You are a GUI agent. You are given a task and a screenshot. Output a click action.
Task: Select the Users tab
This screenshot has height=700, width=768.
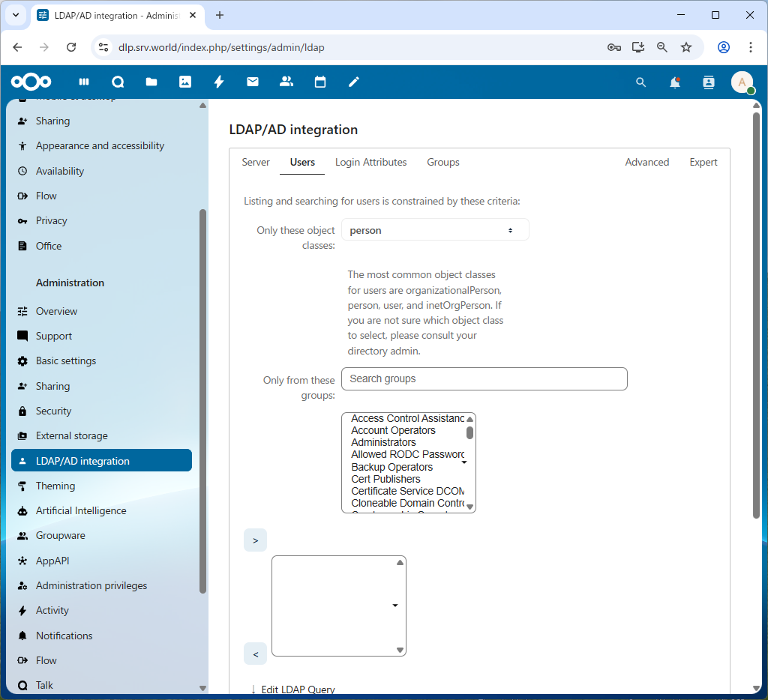[302, 162]
